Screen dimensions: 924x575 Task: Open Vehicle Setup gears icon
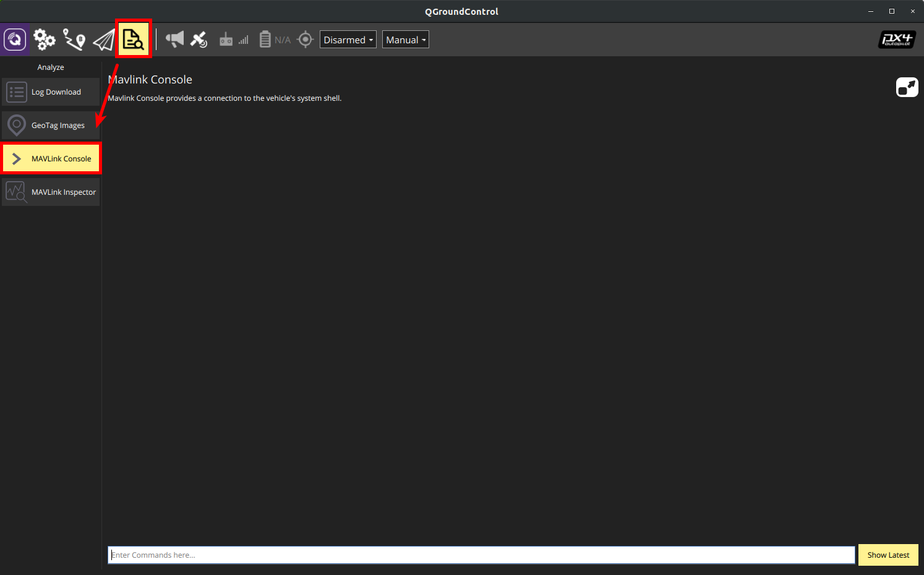(45, 40)
